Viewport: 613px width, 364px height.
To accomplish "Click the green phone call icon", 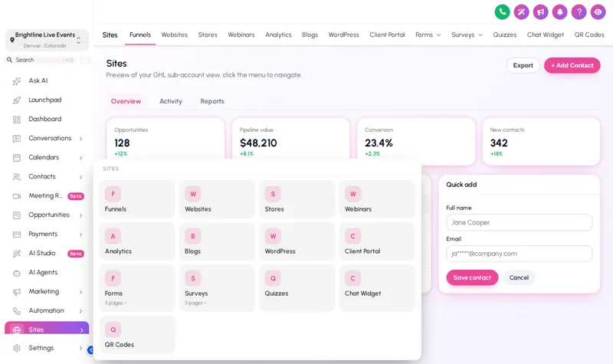I will [x=503, y=11].
